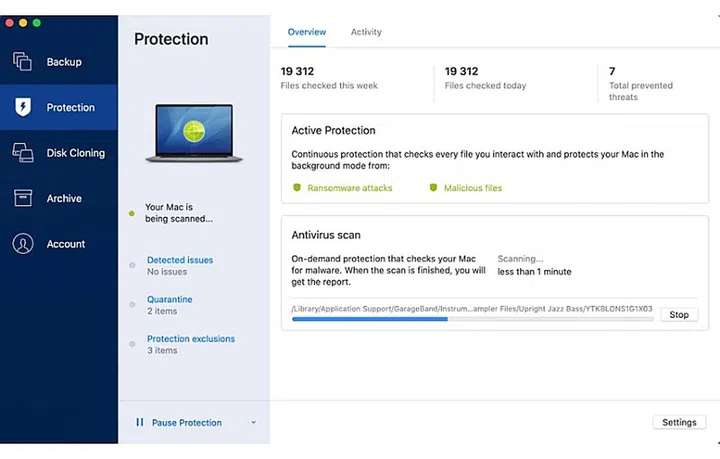Click the Backup icon in sidebar
Screen dimensions: 720x459
coord(22,62)
